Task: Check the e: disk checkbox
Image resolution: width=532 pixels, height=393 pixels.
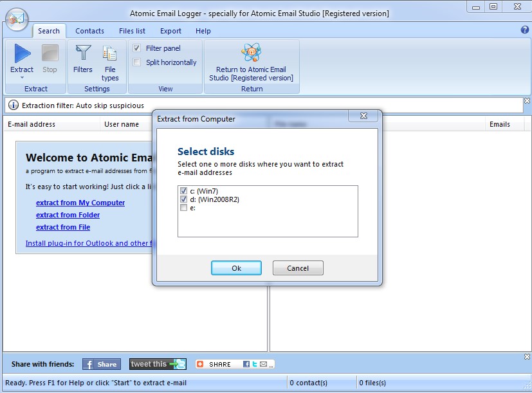Action: tap(183, 208)
